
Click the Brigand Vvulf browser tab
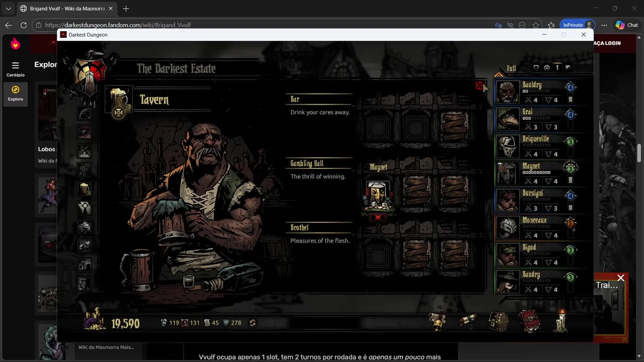click(x=66, y=9)
